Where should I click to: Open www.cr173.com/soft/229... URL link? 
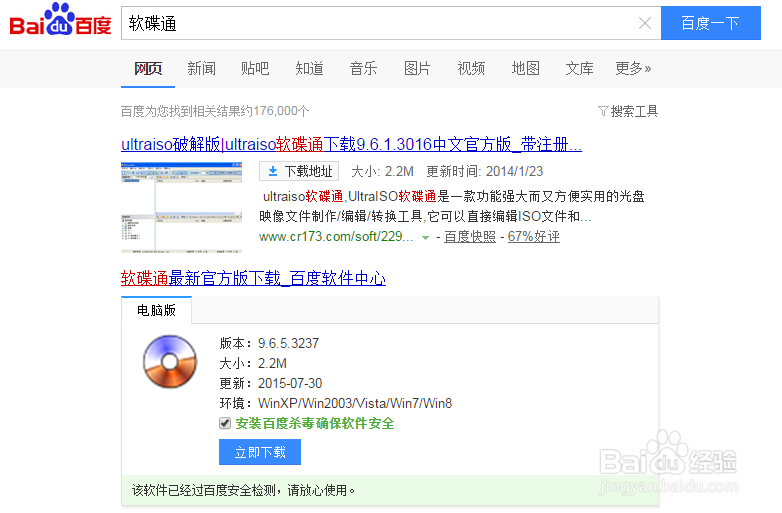(x=336, y=236)
